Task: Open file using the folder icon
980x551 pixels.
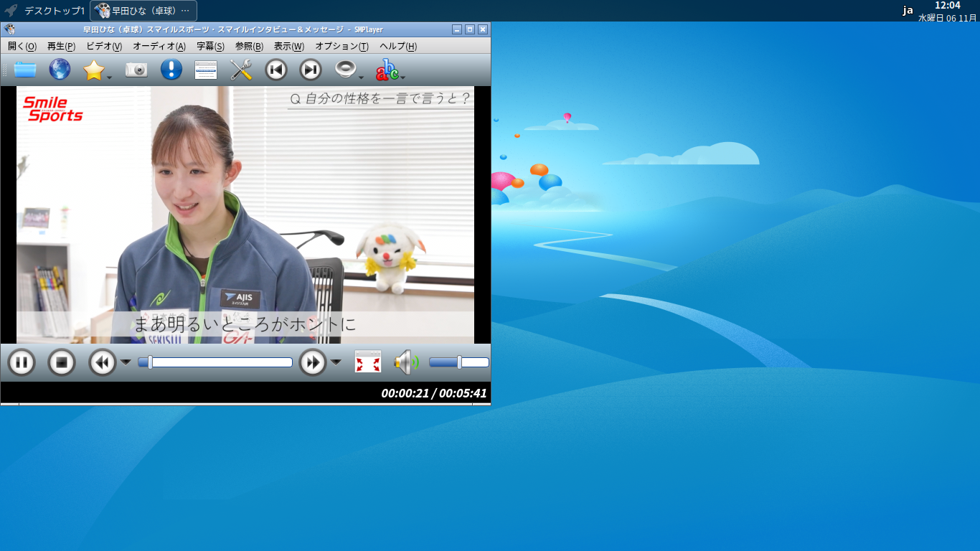Action: (x=25, y=70)
